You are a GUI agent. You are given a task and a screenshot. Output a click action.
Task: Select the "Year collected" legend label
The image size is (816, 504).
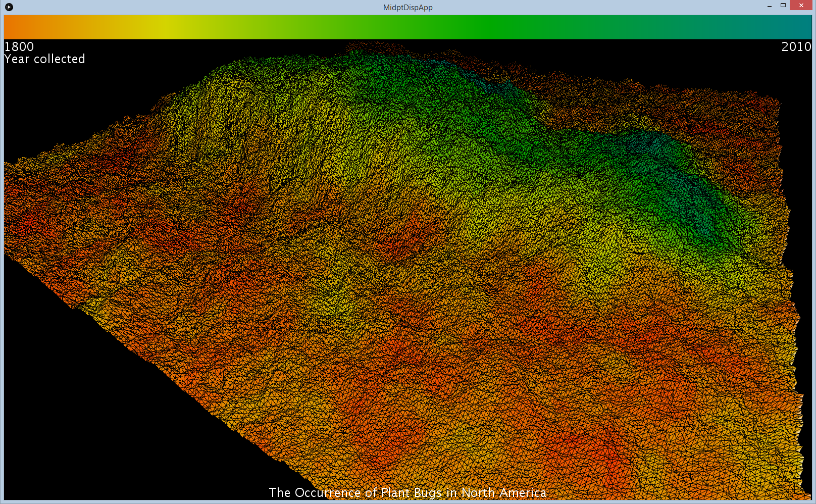45,59
